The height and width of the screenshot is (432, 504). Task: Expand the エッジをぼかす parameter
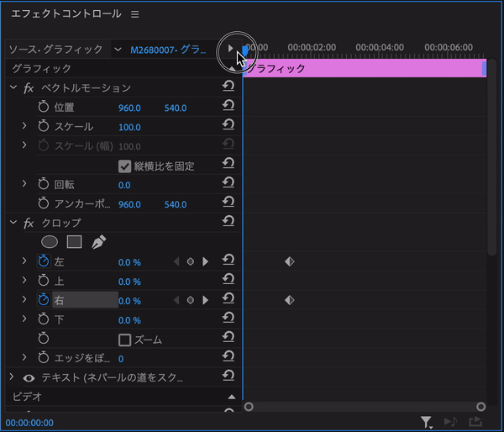(x=24, y=357)
